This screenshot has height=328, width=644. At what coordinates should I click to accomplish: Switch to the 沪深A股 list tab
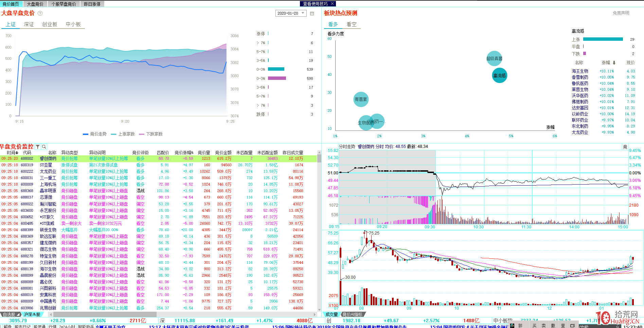point(32,315)
